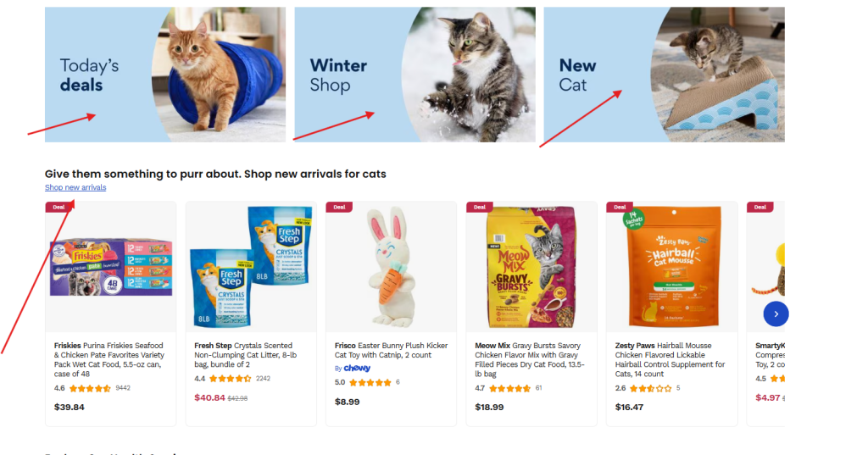Open the Today's deals banner
This screenshot has height=455, width=868.
(x=165, y=75)
